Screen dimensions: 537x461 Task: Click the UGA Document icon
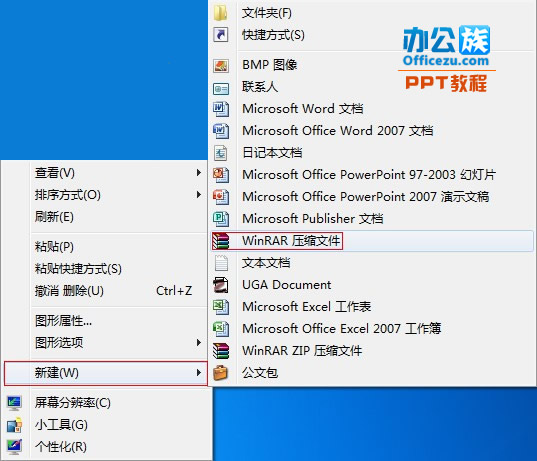coord(221,285)
